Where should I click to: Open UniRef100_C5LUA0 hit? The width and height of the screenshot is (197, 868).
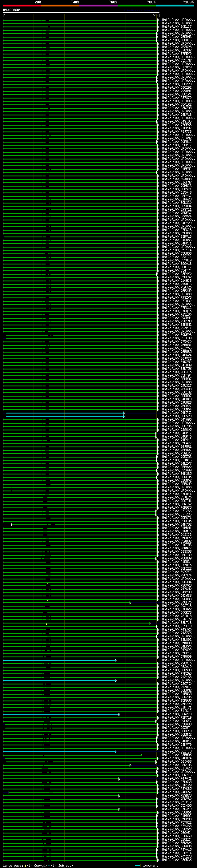tap(177, 233)
